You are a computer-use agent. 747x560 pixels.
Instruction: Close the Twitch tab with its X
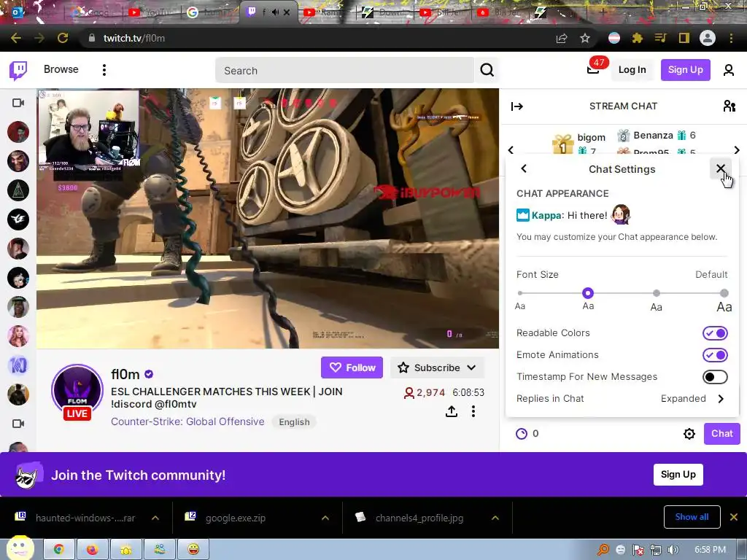point(286,12)
